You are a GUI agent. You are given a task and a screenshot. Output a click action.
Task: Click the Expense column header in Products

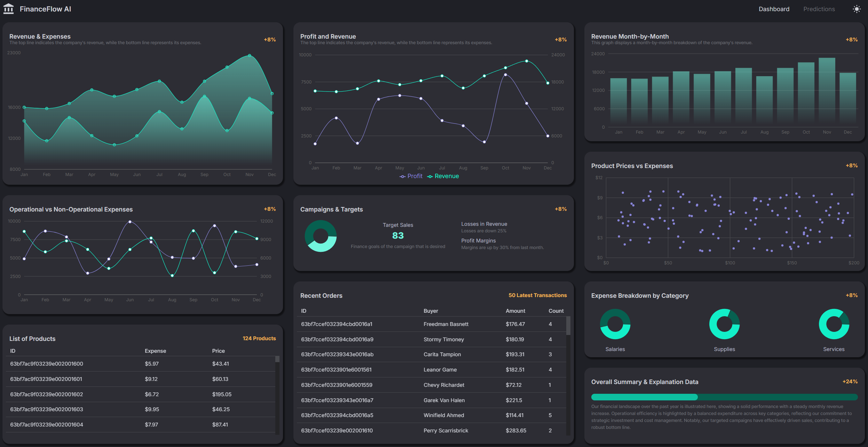coord(155,351)
